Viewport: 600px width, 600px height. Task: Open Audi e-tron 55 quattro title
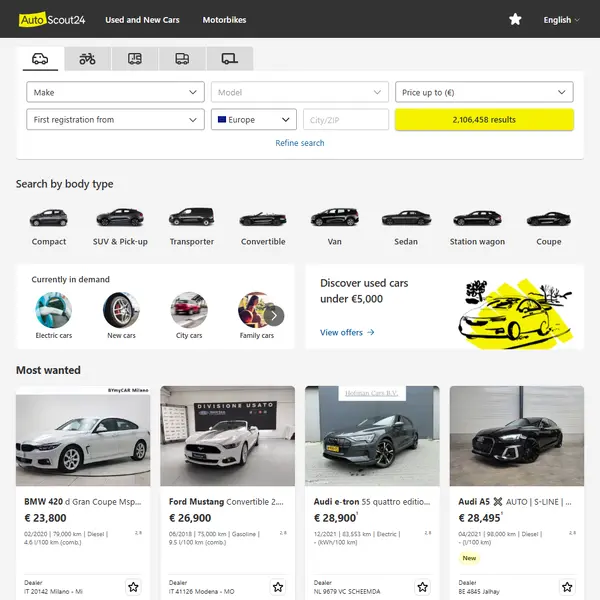372,502
